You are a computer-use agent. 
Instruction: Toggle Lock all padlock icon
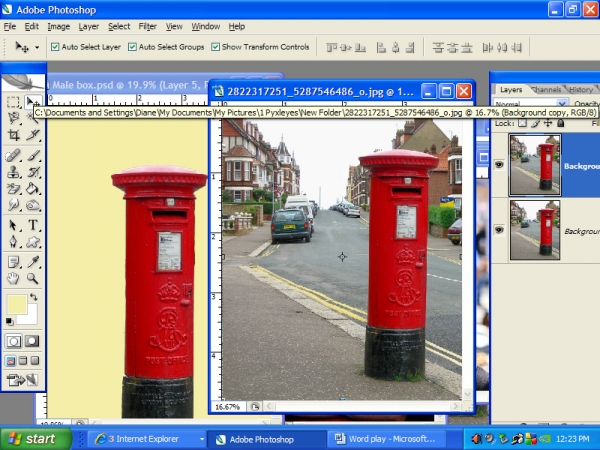pos(561,123)
